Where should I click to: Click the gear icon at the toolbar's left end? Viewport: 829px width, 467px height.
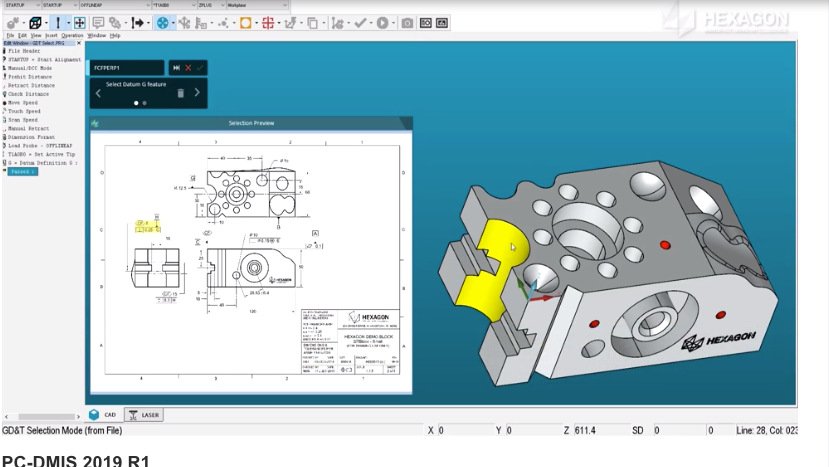click(x=13, y=23)
